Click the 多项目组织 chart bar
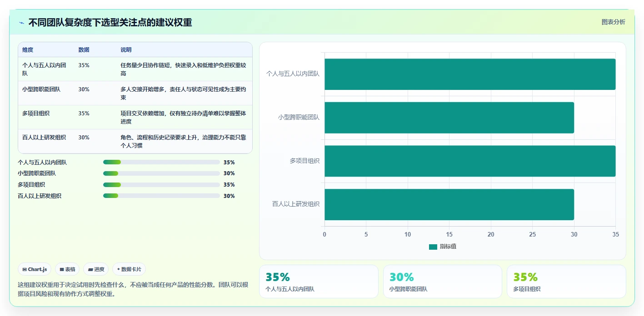Screen dimensions: 644x316 point(470,161)
